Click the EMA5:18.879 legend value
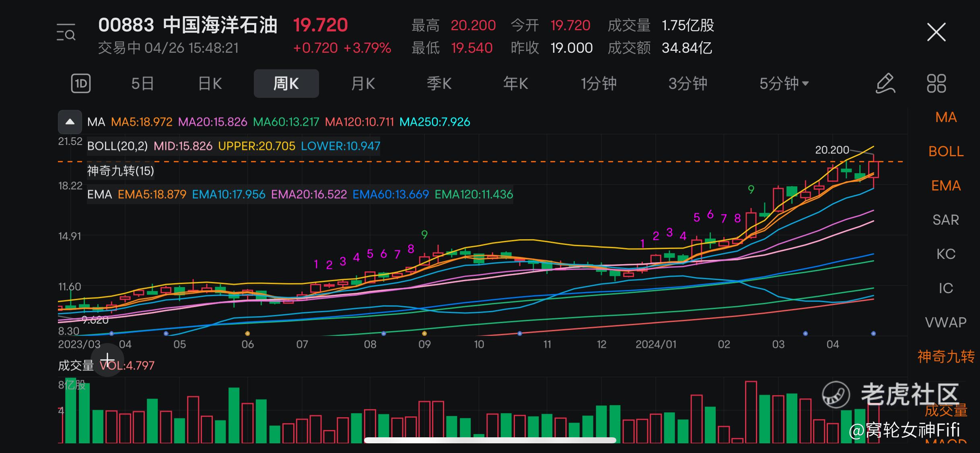980x453 pixels. (x=152, y=194)
